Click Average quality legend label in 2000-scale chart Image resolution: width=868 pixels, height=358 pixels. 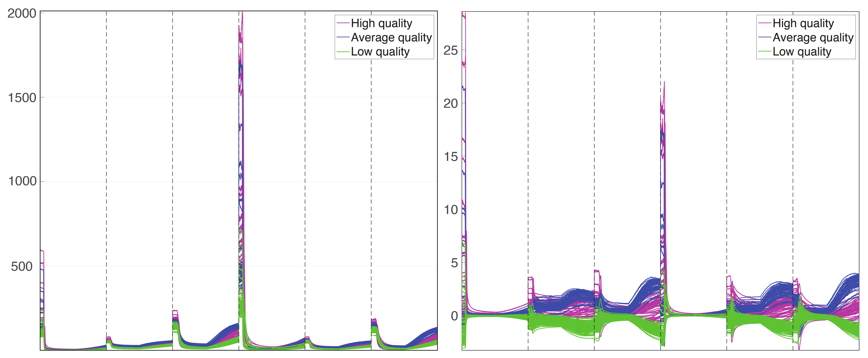[x=391, y=37]
